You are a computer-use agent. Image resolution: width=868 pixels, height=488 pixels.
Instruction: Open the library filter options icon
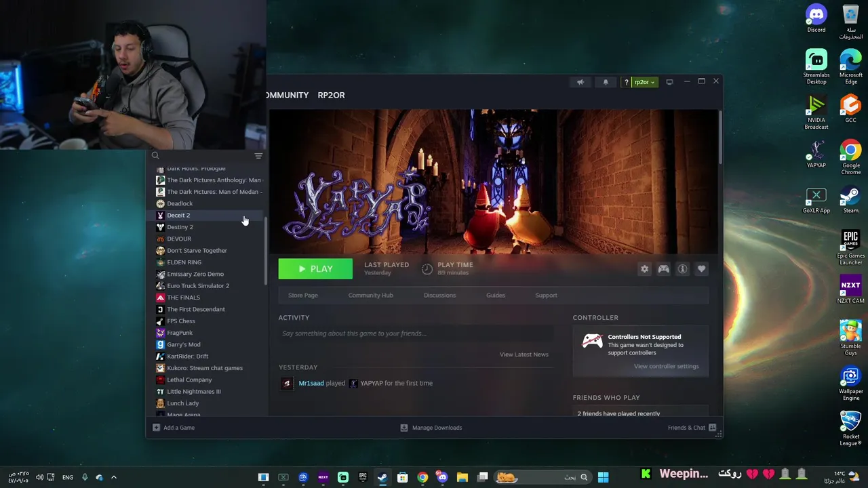[258, 156]
